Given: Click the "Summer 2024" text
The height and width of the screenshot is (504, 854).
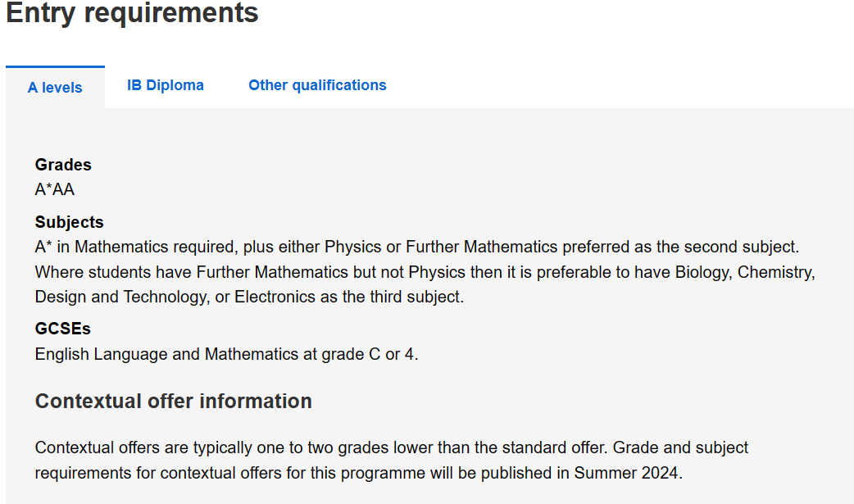Looking at the screenshot, I should pos(626,473).
